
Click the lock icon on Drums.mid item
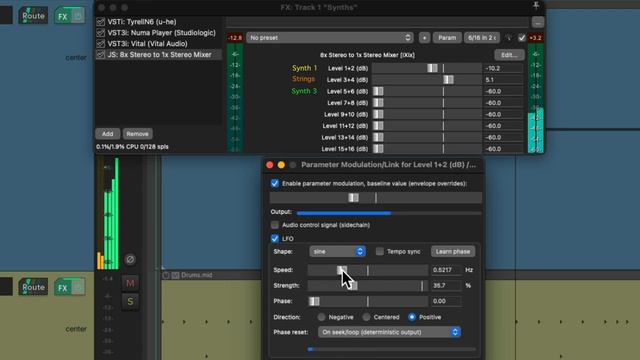coord(166,275)
